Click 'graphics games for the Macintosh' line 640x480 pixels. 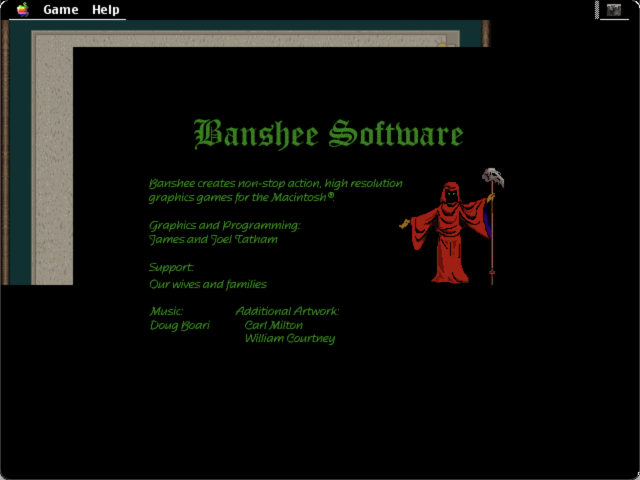point(242,198)
